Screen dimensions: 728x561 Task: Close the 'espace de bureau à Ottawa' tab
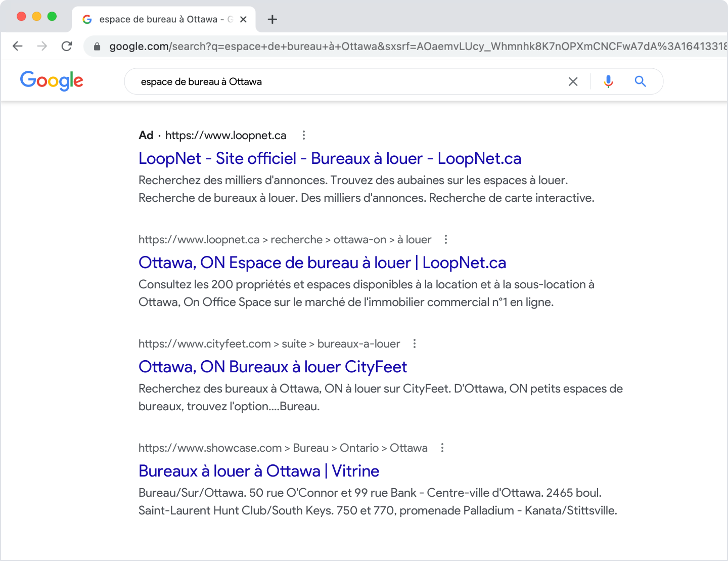point(243,19)
